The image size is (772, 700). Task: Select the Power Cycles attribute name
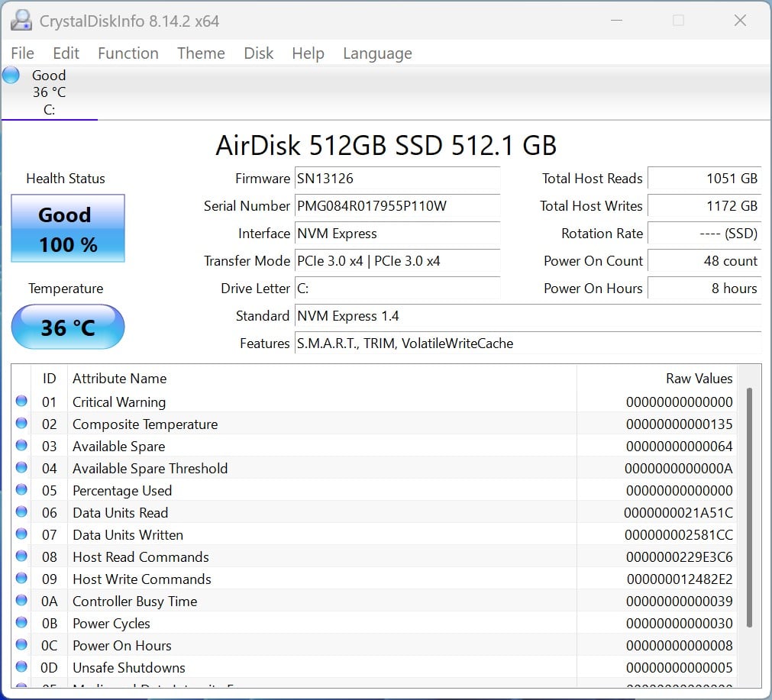[x=111, y=623]
